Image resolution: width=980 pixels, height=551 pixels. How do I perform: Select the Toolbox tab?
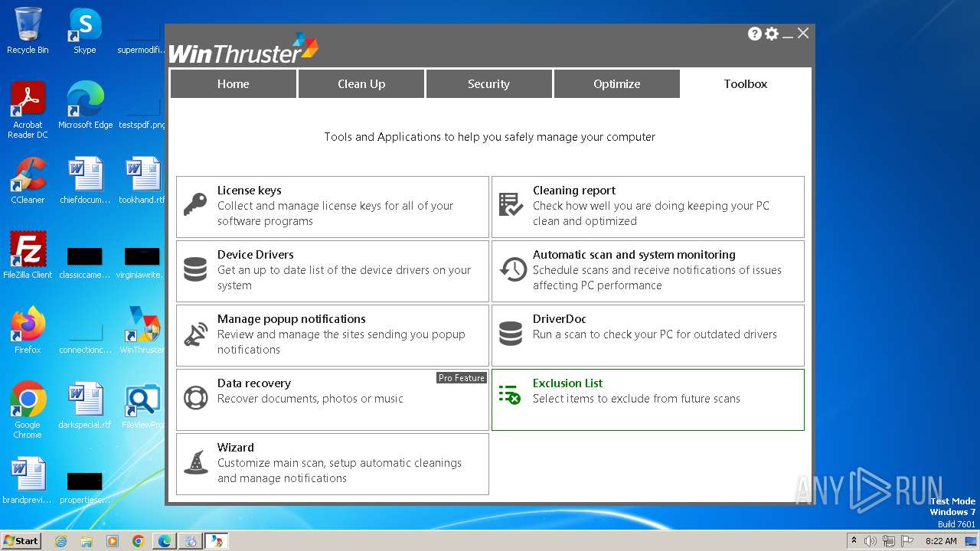tap(746, 84)
